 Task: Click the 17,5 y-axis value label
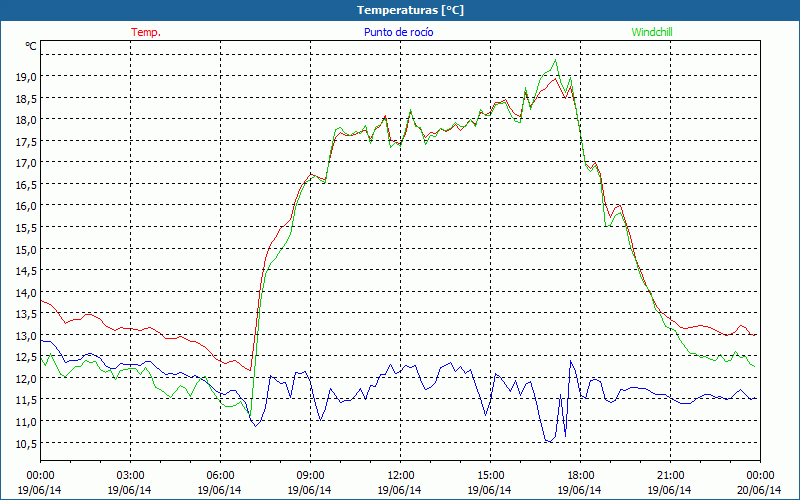click(25, 141)
